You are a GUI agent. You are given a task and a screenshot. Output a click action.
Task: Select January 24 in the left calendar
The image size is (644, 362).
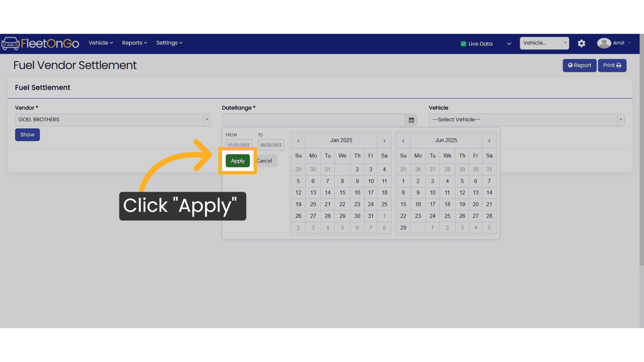pos(371,204)
